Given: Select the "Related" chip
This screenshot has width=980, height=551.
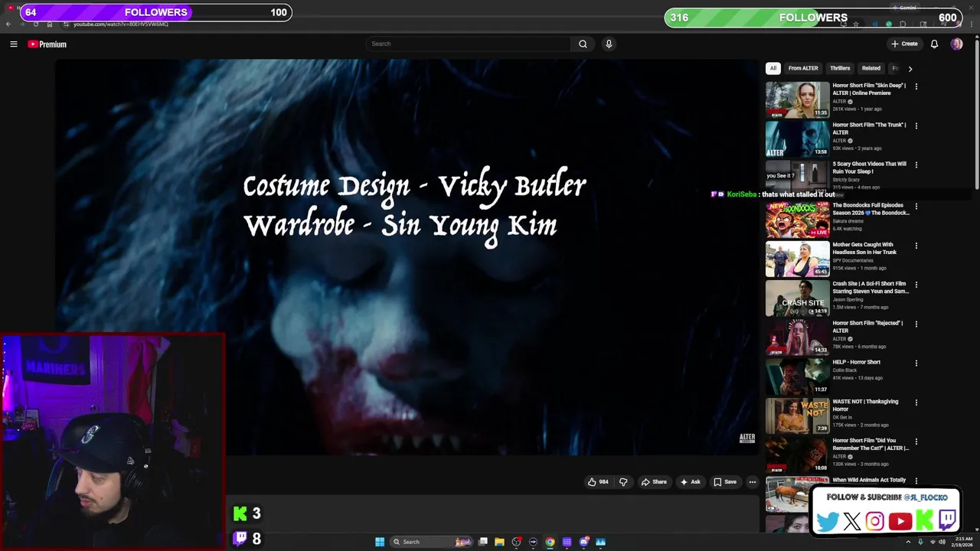Looking at the screenshot, I should click(x=871, y=68).
